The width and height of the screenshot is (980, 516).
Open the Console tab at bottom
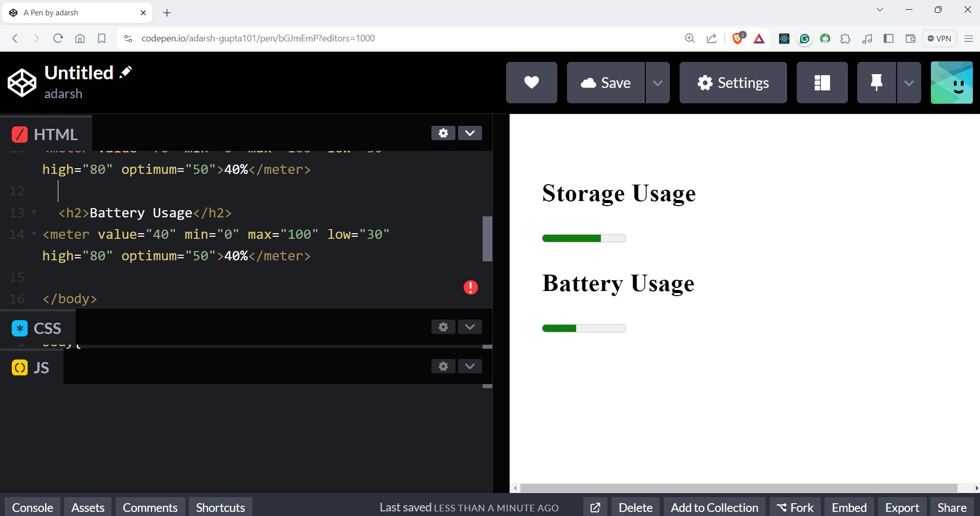pos(33,507)
